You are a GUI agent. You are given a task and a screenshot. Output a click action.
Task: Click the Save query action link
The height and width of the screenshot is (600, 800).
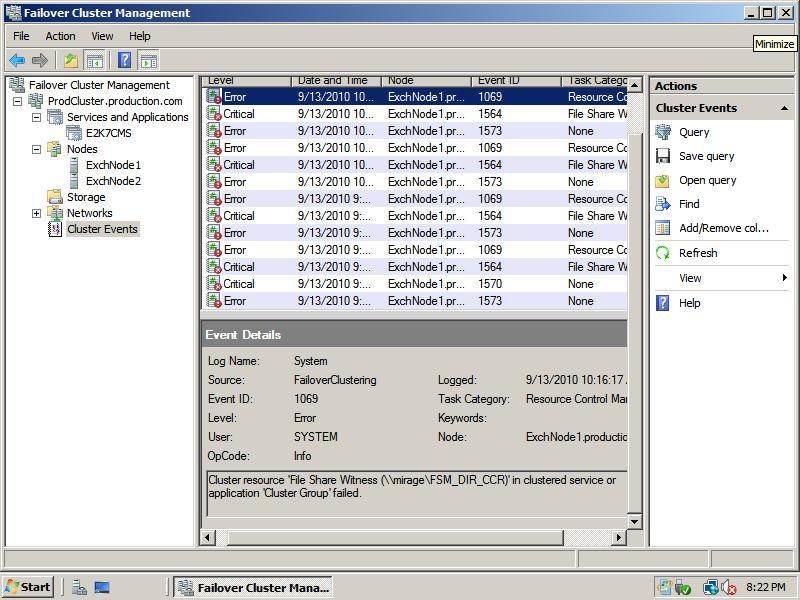click(706, 156)
